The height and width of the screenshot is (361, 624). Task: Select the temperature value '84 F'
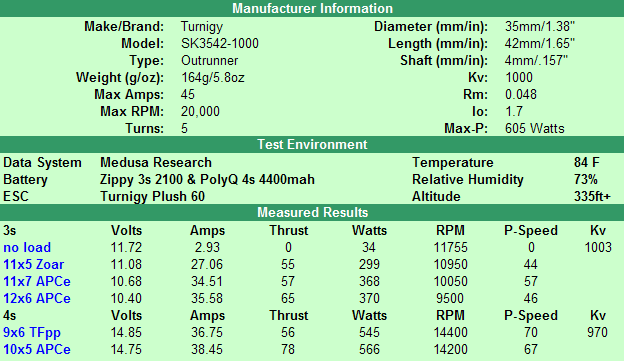click(587, 162)
